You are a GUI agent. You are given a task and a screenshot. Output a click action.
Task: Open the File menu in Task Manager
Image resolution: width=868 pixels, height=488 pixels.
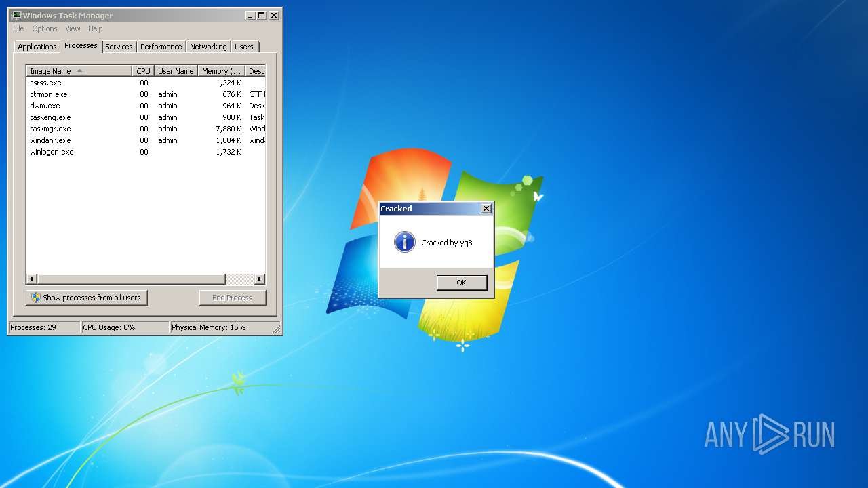tap(18, 28)
